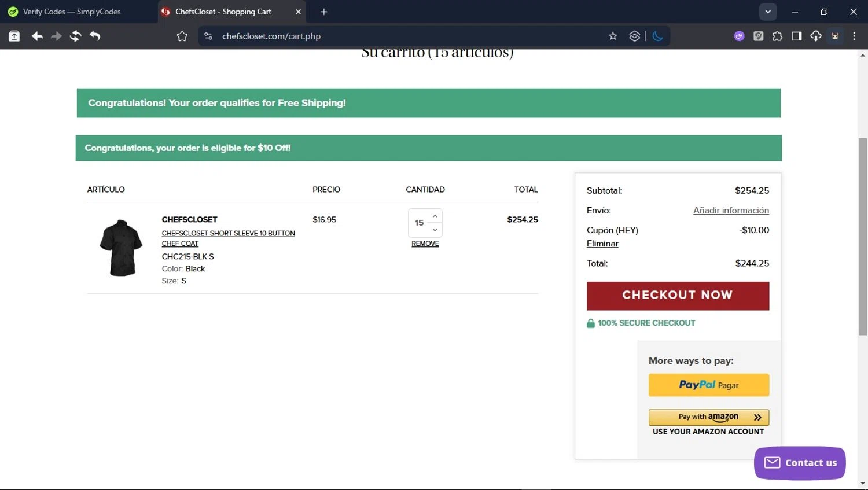Increase quantity with the up arrow
This screenshot has width=868, height=490.
(x=435, y=216)
